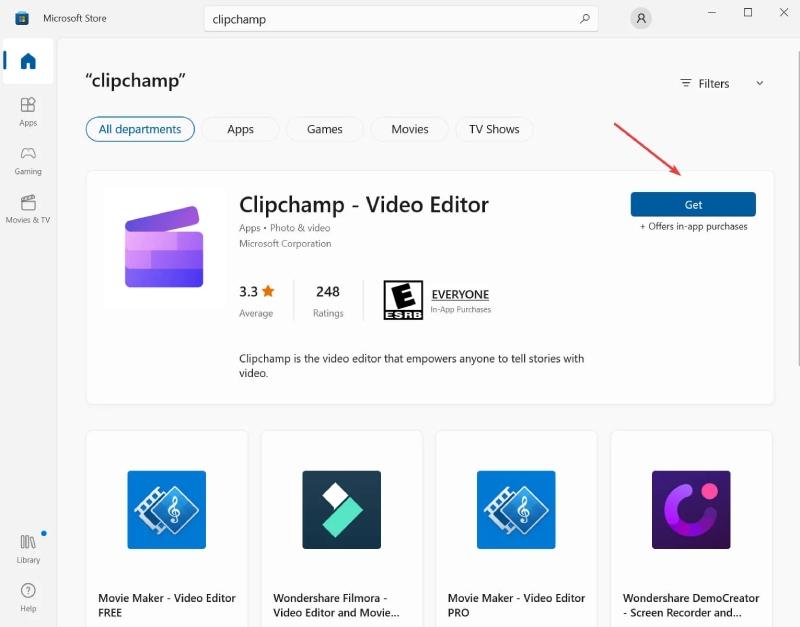
Task: Click the Movie Maker - Video Editor PRO title
Action: coord(516,605)
